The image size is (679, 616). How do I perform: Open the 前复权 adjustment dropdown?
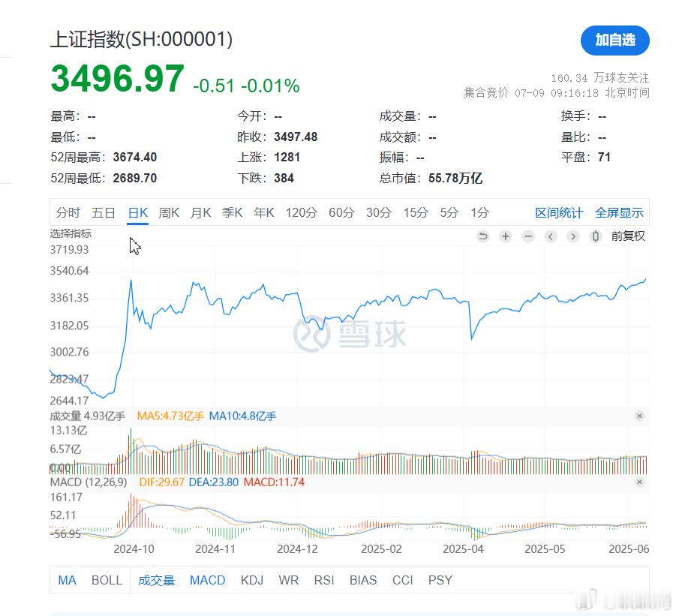pyautogui.click(x=628, y=236)
